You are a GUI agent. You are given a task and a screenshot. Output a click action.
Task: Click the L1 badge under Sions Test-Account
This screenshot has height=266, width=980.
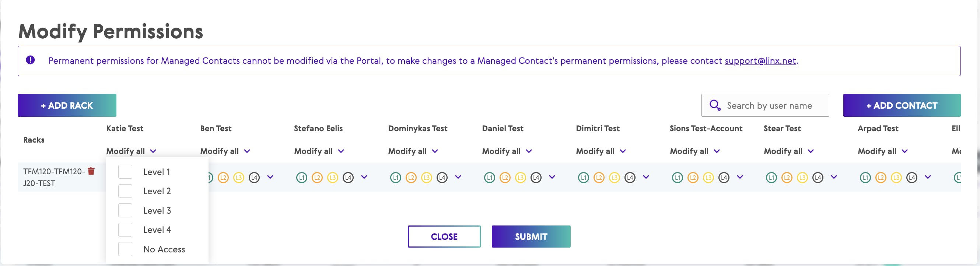(677, 177)
